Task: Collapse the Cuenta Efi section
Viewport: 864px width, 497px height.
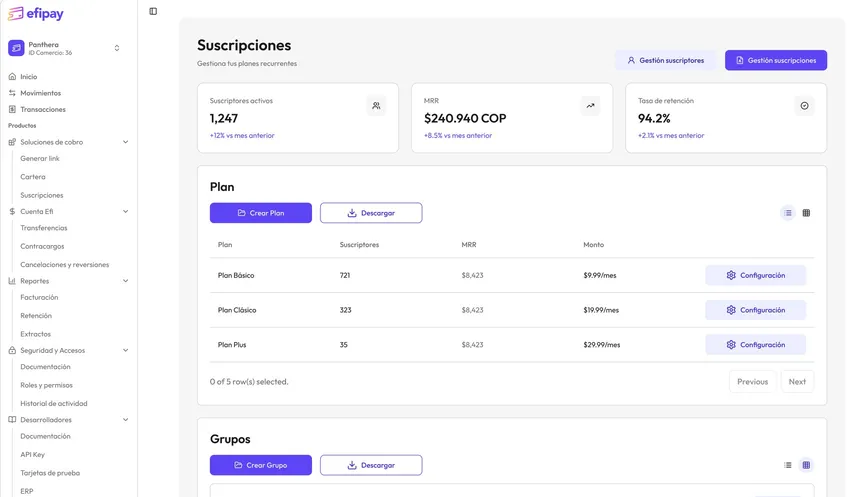Action: click(x=126, y=212)
